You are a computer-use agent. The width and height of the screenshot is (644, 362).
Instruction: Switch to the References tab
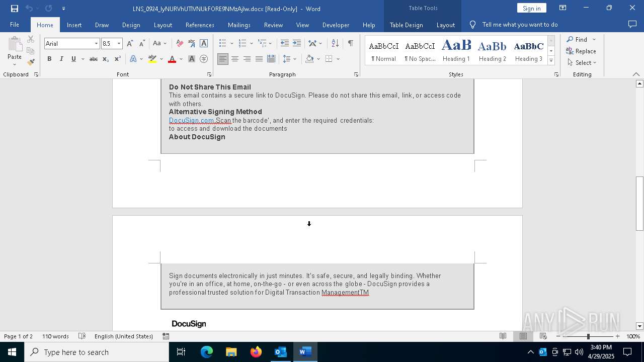click(200, 25)
